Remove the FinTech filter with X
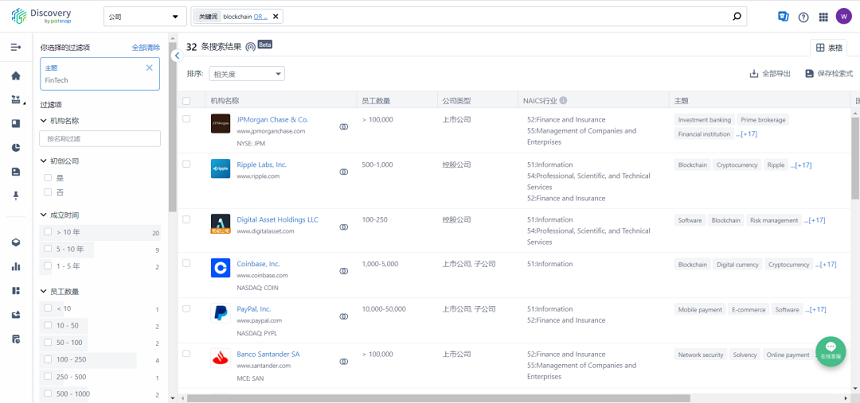The height and width of the screenshot is (403, 860). [150, 68]
